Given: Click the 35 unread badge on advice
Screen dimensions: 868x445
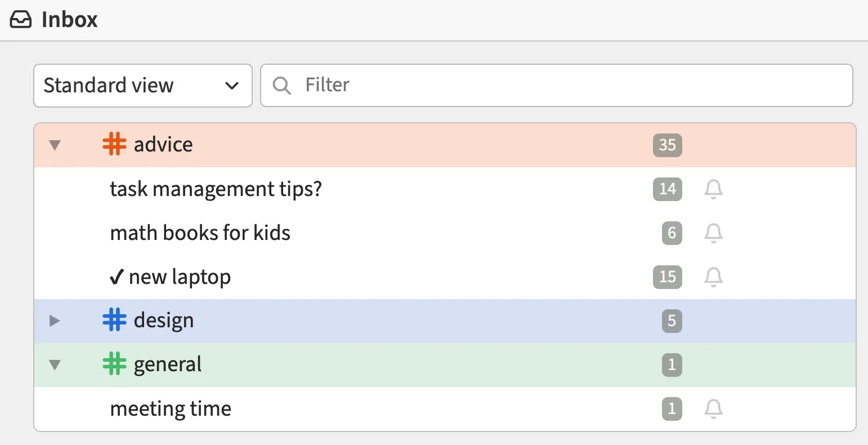Looking at the screenshot, I should pos(667,145).
